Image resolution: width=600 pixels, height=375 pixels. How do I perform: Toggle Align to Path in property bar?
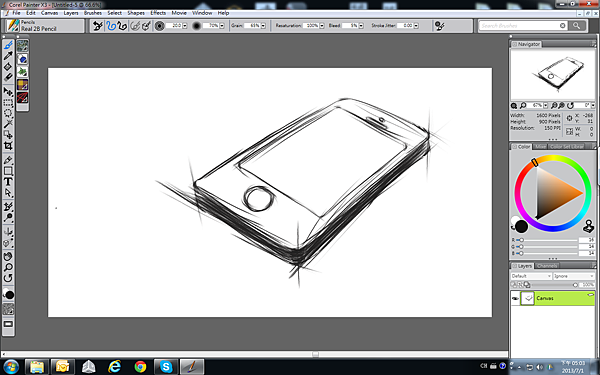(x=135, y=26)
